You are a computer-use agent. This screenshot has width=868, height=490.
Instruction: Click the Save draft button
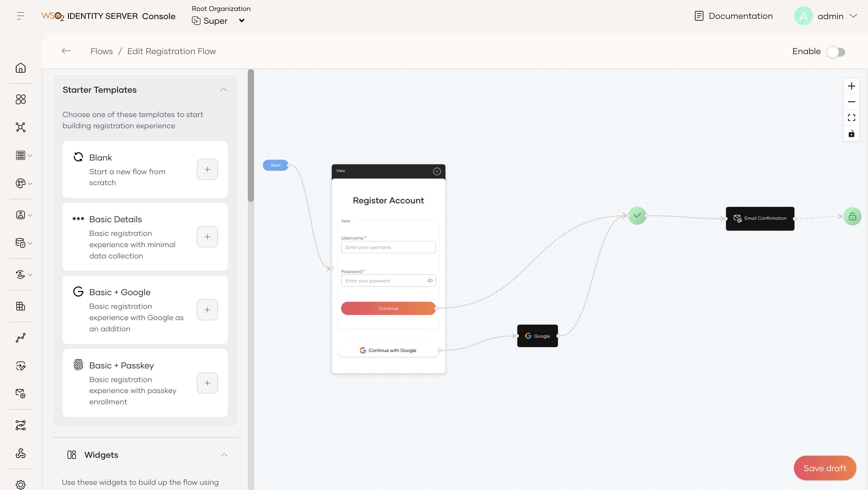825,468
